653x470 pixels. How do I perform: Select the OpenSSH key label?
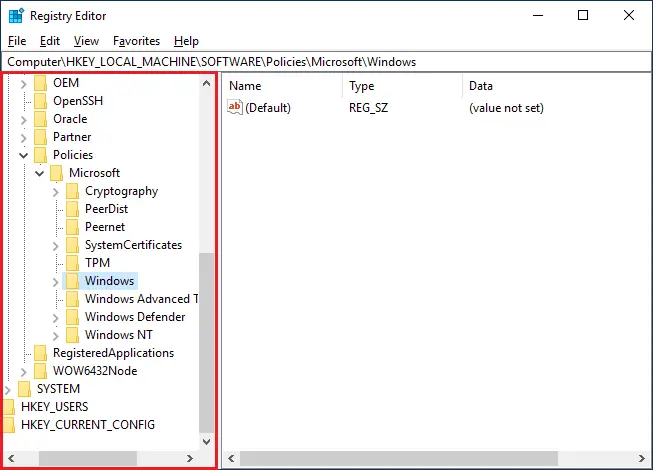pos(78,101)
